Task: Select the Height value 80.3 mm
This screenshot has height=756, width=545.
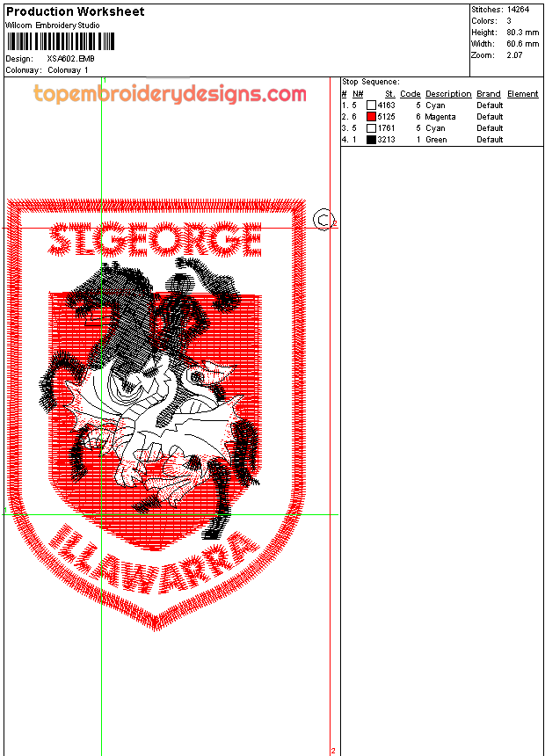Action: (523, 33)
